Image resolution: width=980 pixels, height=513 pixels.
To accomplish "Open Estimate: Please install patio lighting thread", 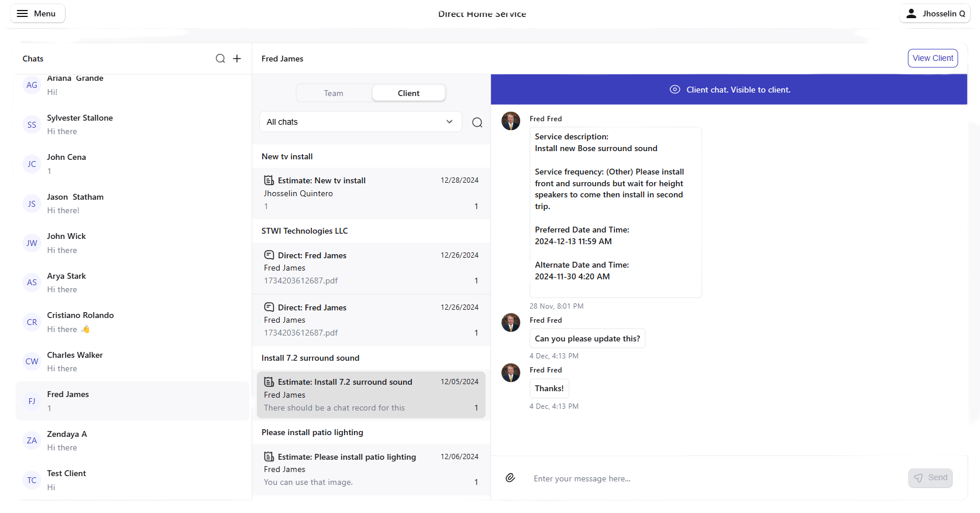I will point(371,469).
